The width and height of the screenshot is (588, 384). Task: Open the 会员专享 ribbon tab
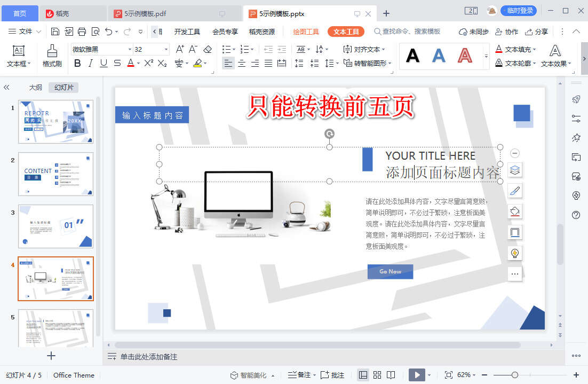(x=225, y=32)
